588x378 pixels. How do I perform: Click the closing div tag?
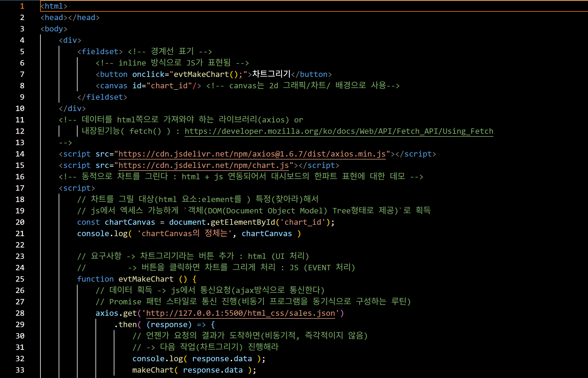[72, 109]
